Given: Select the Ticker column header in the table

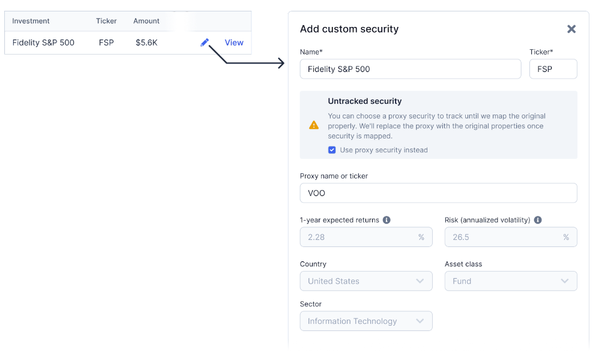Looking at the screenshot, I should coord(106,21).
